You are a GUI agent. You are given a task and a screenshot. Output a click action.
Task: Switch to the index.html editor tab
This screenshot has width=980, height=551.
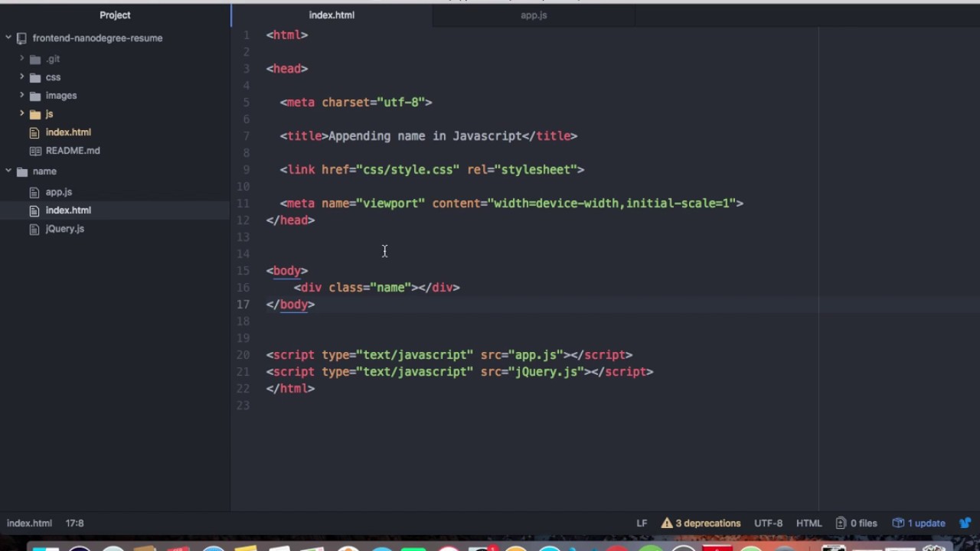332,15
